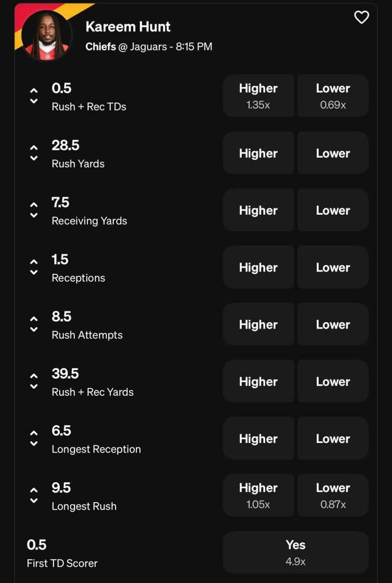392x583 pixels.
Task: Choose Higher 1.05x for Longest Rush
Action: pyautogui.click(x=258, y=495)
